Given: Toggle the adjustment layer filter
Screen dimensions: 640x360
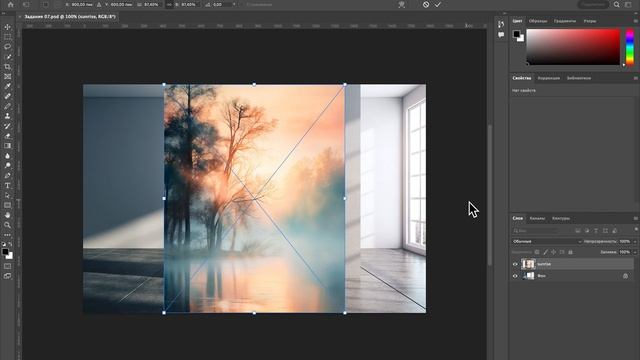Looking at the screenshot, I should click(587, 231).
